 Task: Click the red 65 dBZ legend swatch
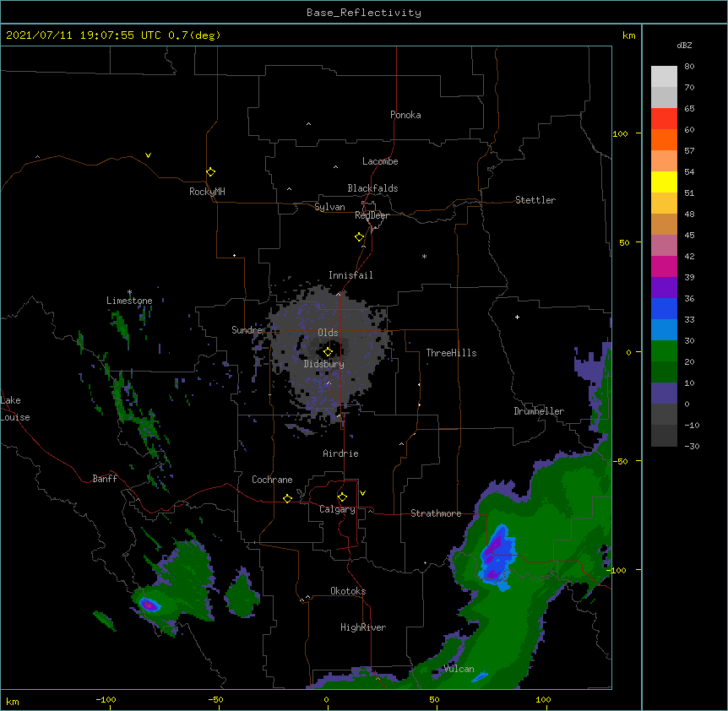tap(664, 118)
